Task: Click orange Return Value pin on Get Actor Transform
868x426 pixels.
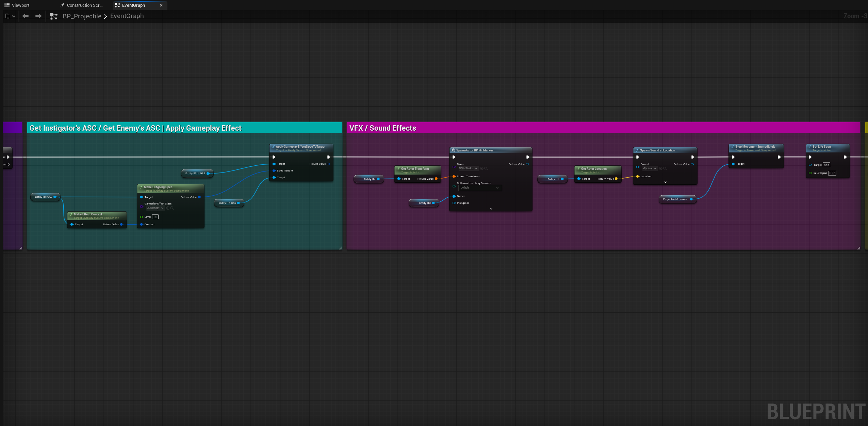Action: pyautogui.click(x=436, y=179)
